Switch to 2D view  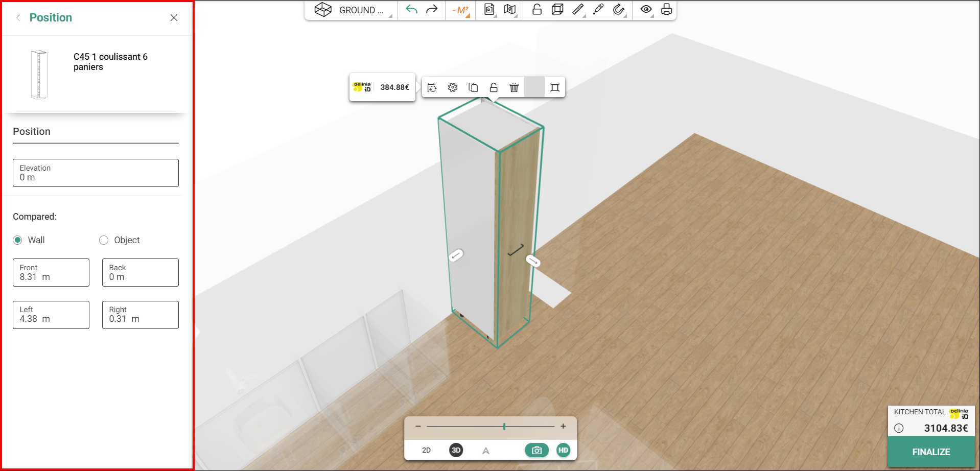pyautogui.click(x=426, y=450)
